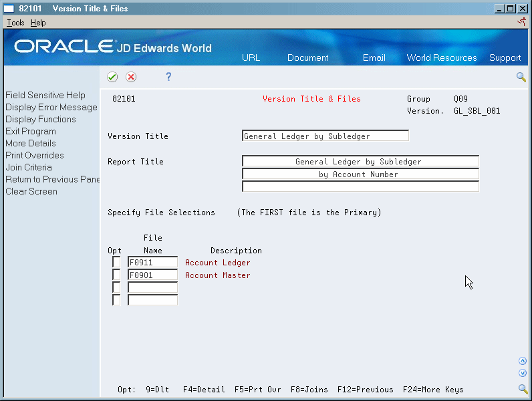Open More Details from sidebar

point(31,143)
